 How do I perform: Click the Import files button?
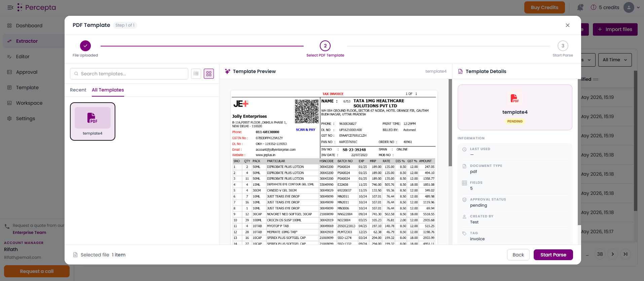(x=615, y=29)
